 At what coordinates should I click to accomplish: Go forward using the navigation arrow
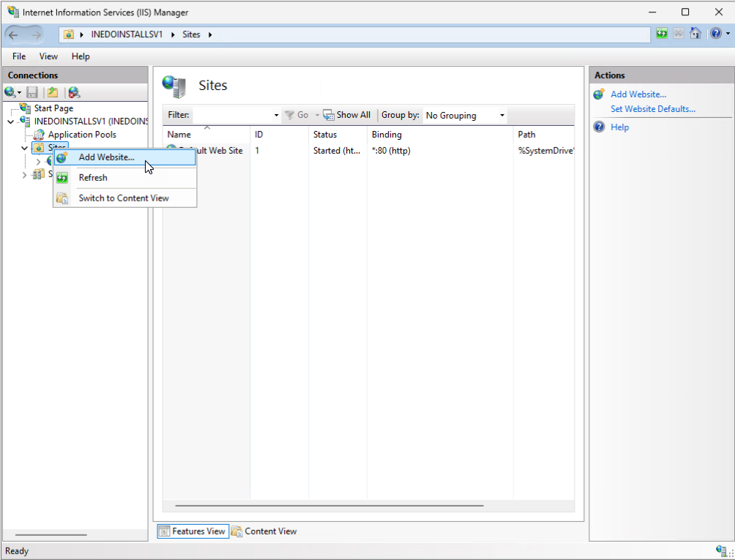coord(36,34)
